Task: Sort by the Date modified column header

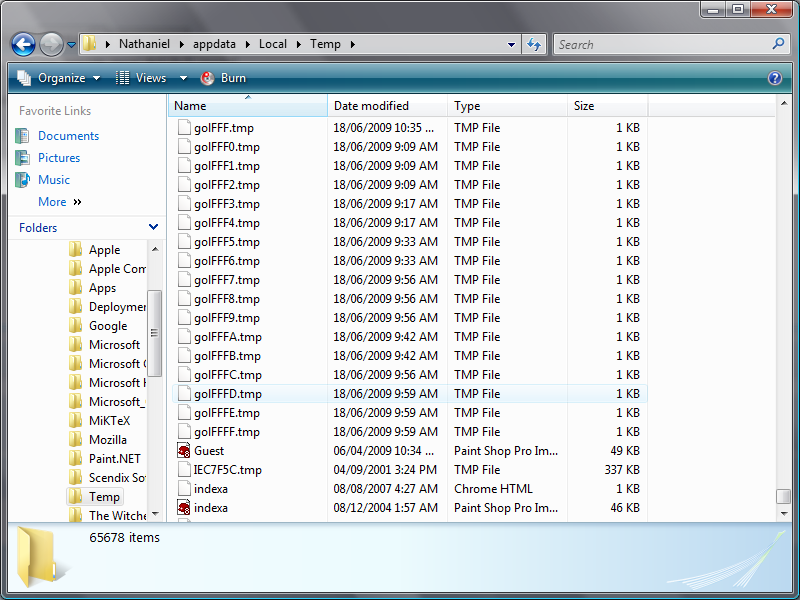Action: pyautogui.click(x=388, y=106)
